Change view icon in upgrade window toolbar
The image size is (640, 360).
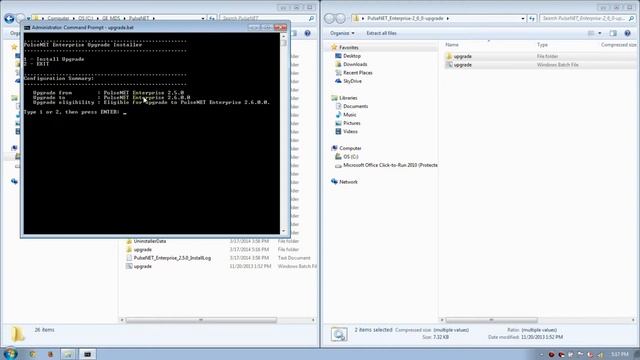[591, 33]
